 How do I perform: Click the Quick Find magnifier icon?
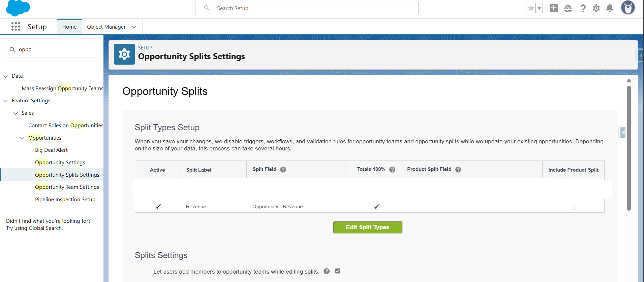pyautogui.click(x=12, y=49)
